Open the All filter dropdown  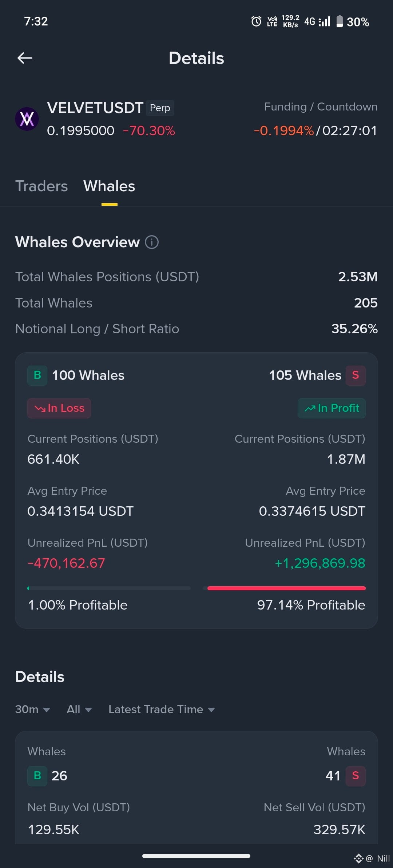[79, 709]
